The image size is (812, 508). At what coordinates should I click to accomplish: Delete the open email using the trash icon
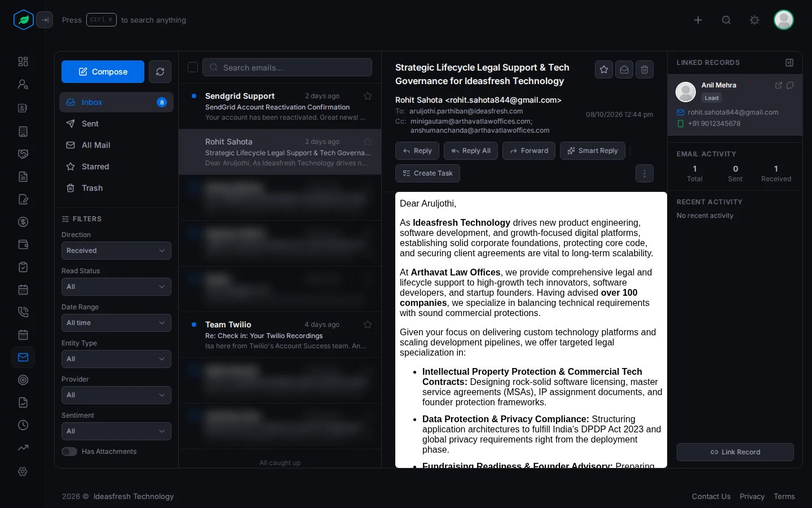(x=645, y=69)
